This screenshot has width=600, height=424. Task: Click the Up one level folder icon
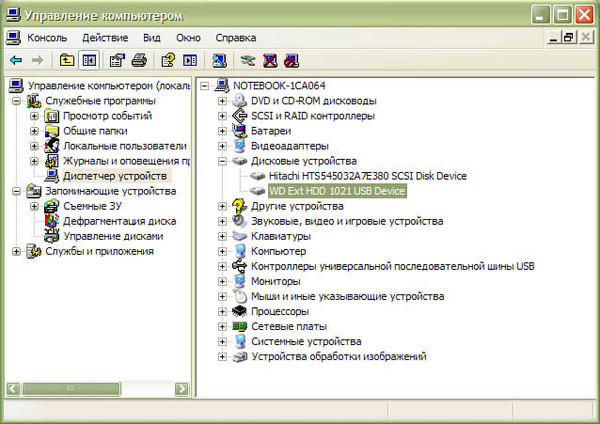[x=67, y=60]
